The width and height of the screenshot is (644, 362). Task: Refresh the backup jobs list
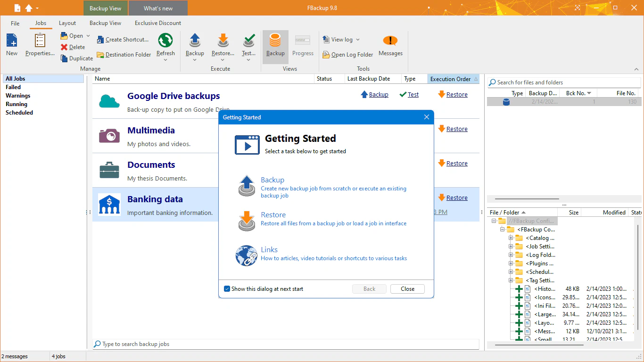[x=165, y=45]
